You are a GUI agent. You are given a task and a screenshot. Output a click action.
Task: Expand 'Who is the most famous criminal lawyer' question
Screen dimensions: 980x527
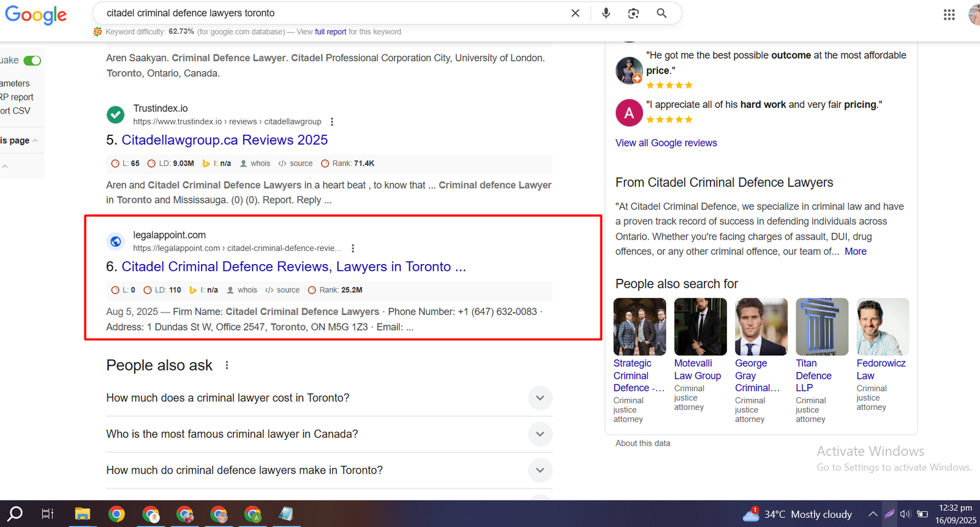click(x=540, y=434)
